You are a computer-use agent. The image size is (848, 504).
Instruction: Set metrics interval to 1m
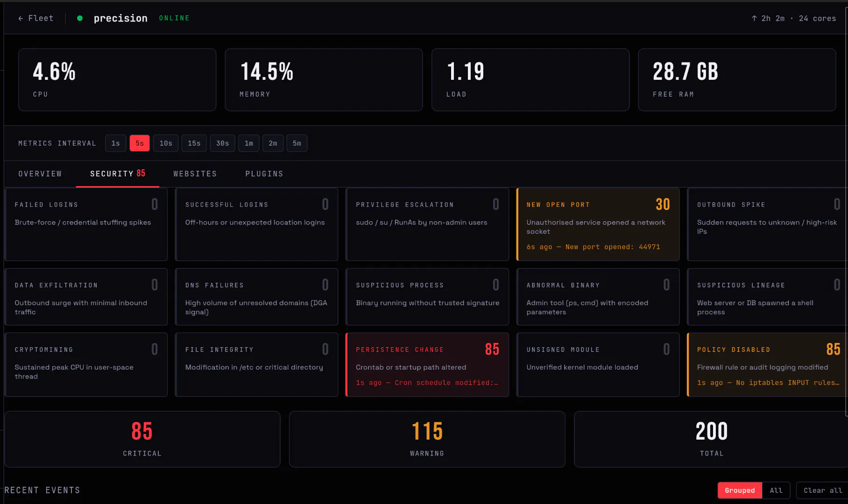[x=249, y=143]
